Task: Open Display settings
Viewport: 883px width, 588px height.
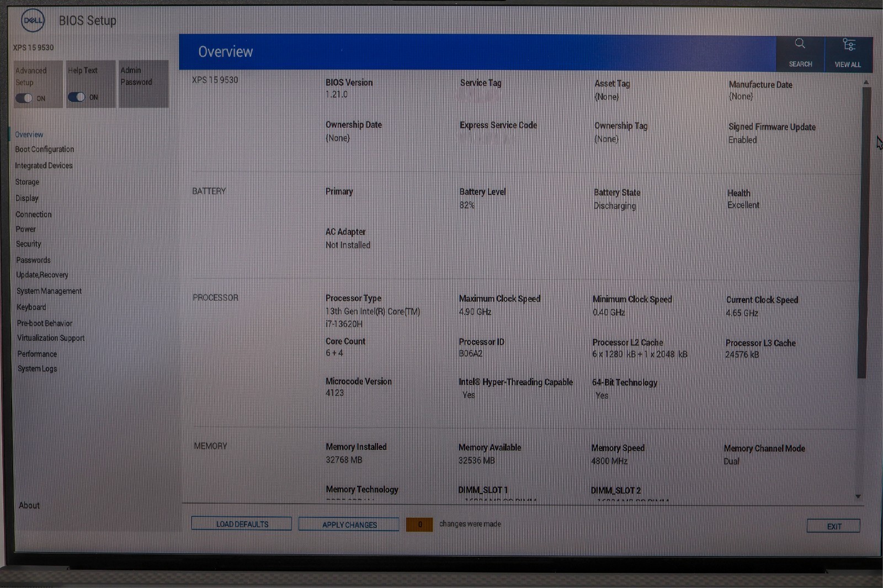Action: [x=27, y=198]
